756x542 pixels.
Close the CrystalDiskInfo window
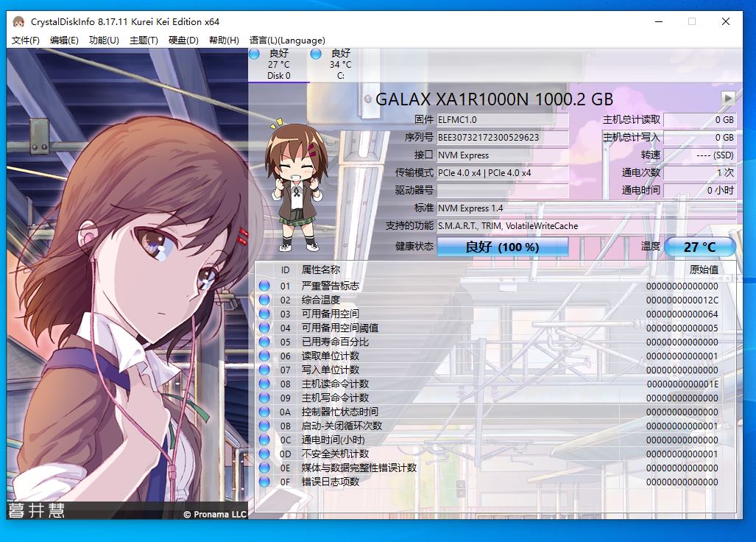[x=726, y=21]
